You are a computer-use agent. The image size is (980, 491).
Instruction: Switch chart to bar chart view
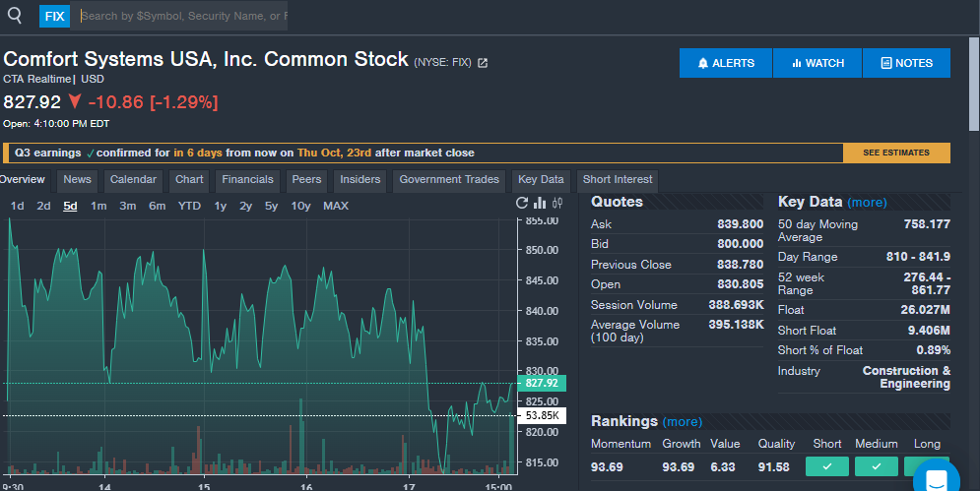(540, 204)
